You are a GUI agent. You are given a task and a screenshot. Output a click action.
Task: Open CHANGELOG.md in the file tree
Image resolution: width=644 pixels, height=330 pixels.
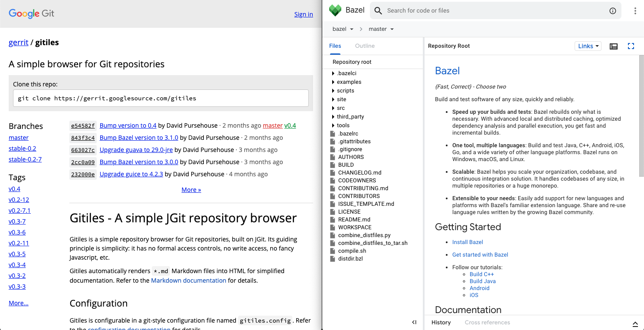pos(360,173)
